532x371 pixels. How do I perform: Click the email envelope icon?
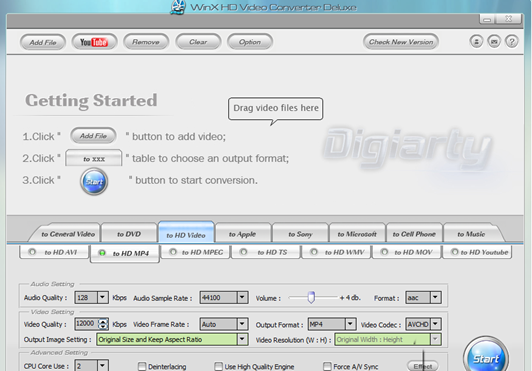tap(494, 42)
